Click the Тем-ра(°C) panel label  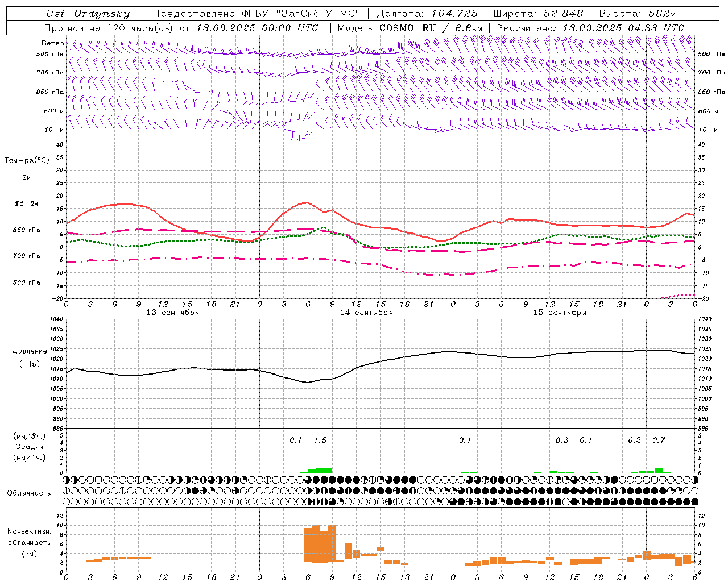[x=27, y=161]
